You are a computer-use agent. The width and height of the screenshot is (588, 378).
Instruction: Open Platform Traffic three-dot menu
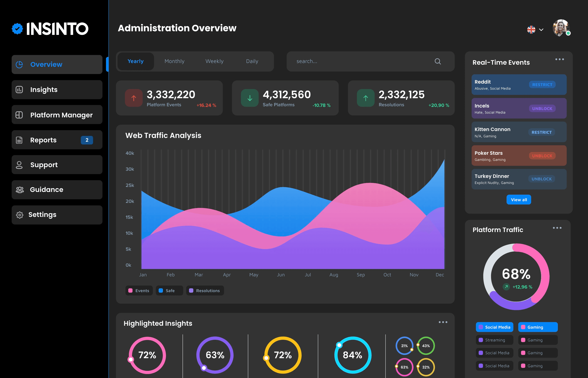click(557, 228)
